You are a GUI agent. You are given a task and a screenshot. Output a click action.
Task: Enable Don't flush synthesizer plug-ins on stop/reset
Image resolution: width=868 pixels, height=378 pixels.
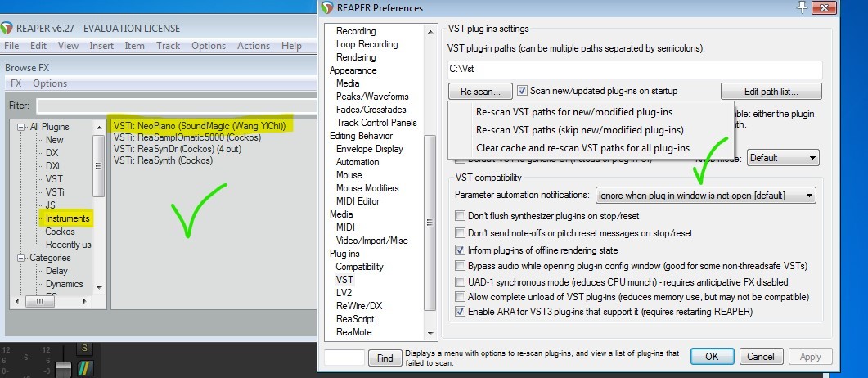click(x=460, y=216)
